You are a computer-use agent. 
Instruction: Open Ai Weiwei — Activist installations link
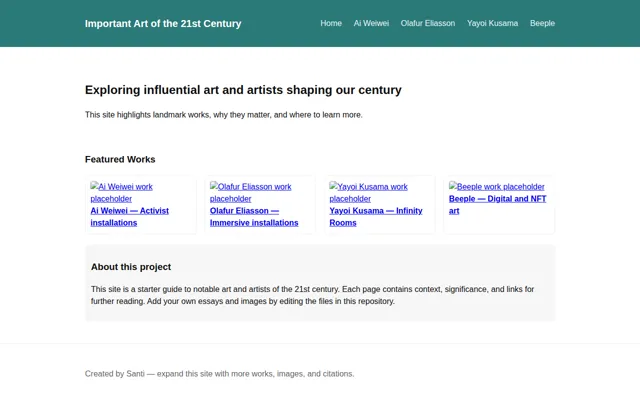(x=129, y=217)
